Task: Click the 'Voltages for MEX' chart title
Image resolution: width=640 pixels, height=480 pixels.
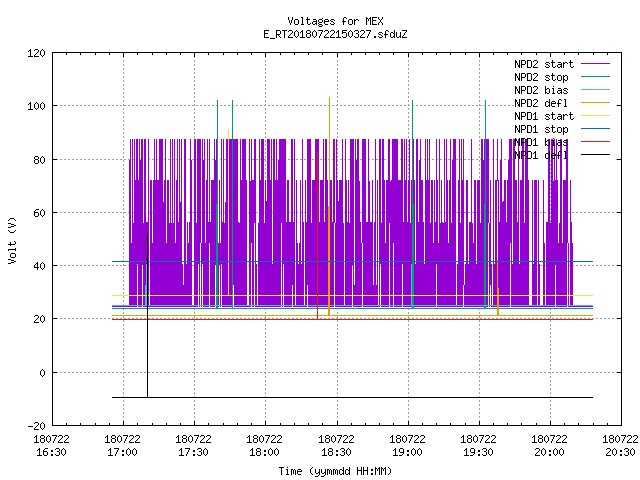Action: (335, 21)
